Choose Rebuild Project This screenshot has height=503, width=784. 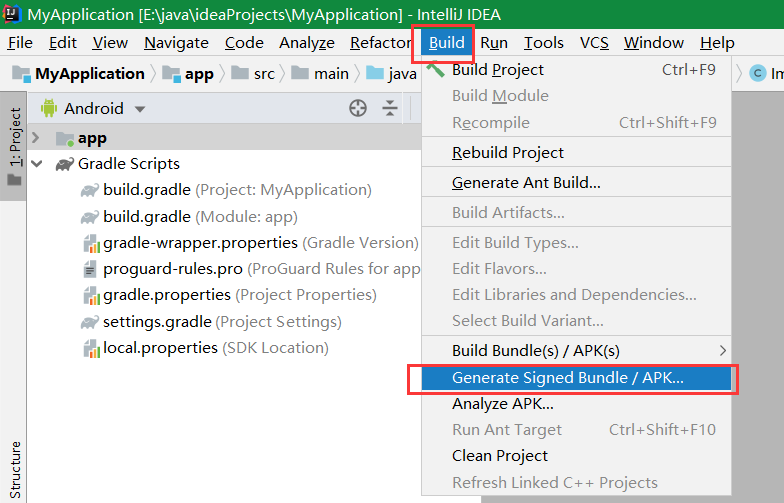click(x=576, y=152)
